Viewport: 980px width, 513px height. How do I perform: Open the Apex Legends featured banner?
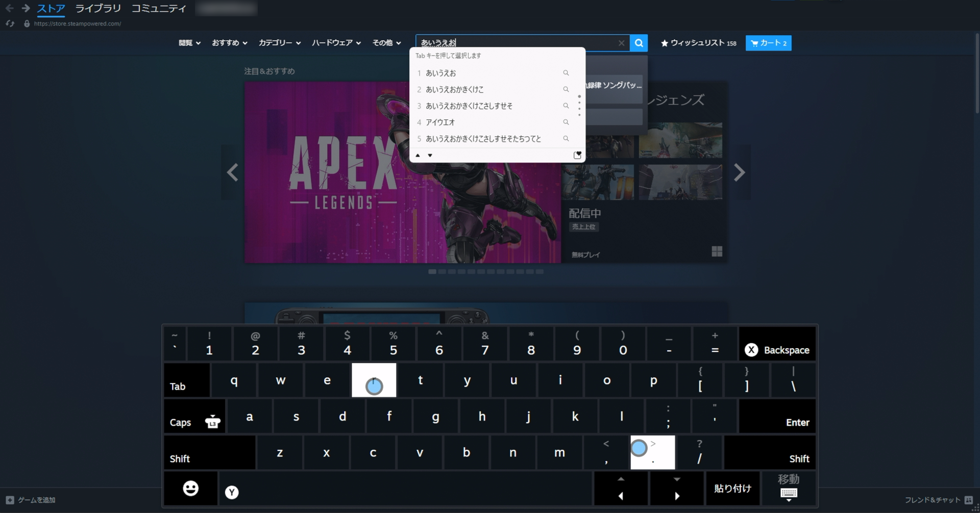click(x=403, y=172)
